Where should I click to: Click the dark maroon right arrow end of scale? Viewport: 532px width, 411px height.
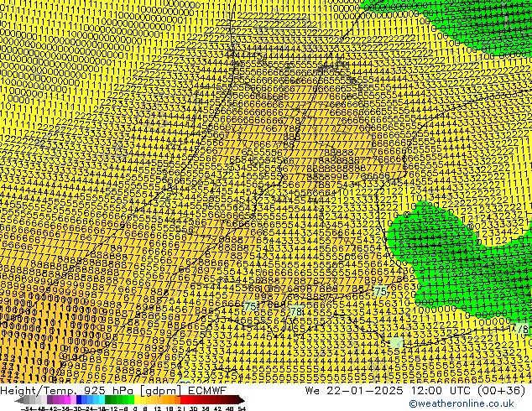click(x=242, y=400)
